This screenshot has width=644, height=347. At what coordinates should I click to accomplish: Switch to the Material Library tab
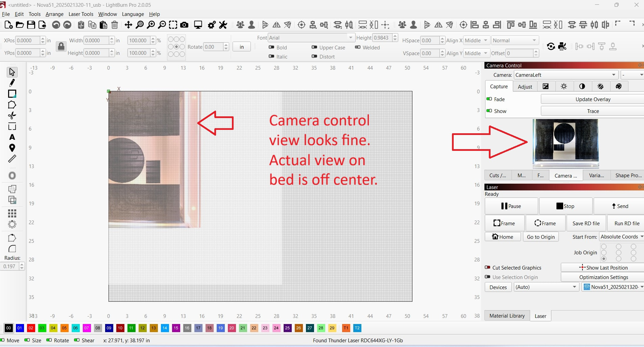click(507, 316)
